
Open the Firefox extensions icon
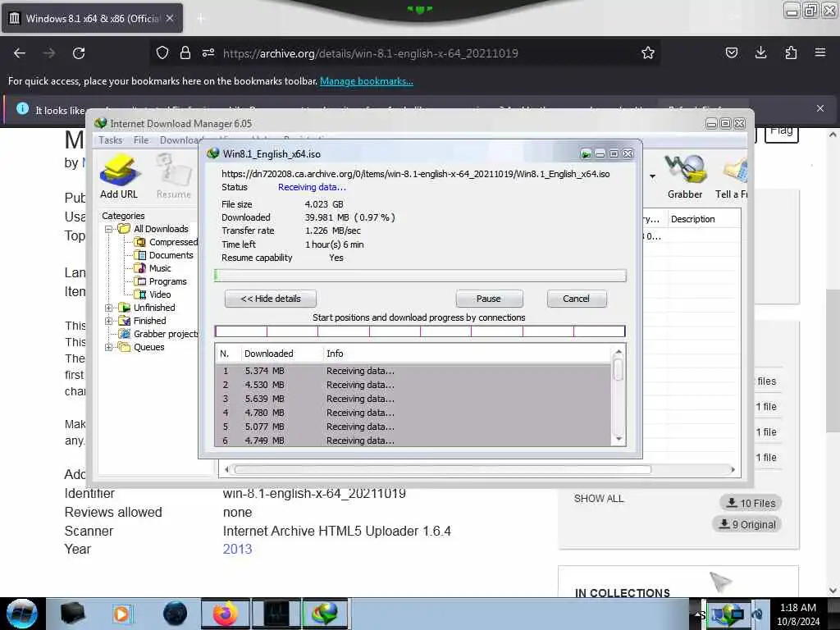(x=791, y=52)
